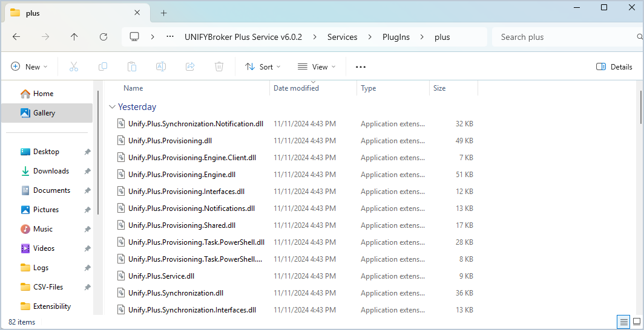Switch to large thumbnails view icon in status bar
Viewport: 644px width, 330px height.
click(637, 322)
